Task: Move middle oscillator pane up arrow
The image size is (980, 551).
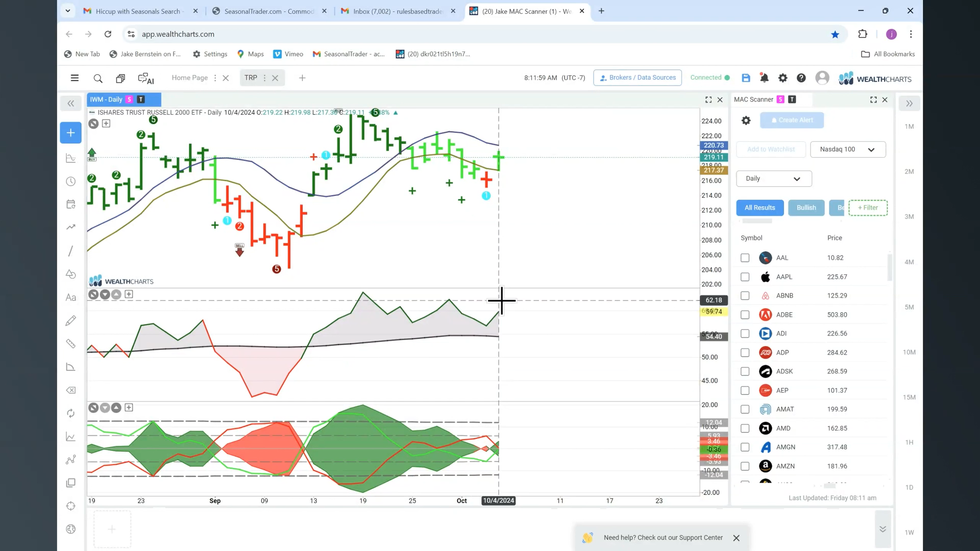Action: click(116, 294)
